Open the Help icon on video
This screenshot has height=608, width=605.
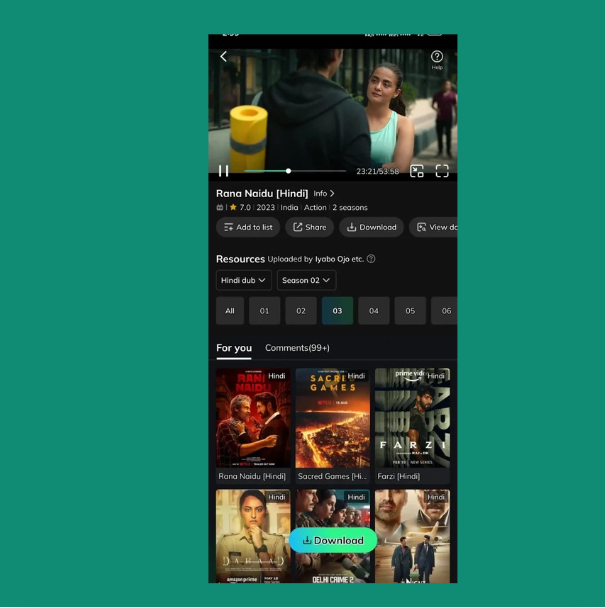click(x=437, y=60)
